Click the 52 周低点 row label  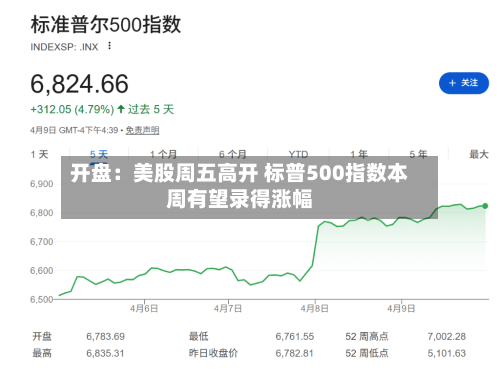(x=367, y=353)
